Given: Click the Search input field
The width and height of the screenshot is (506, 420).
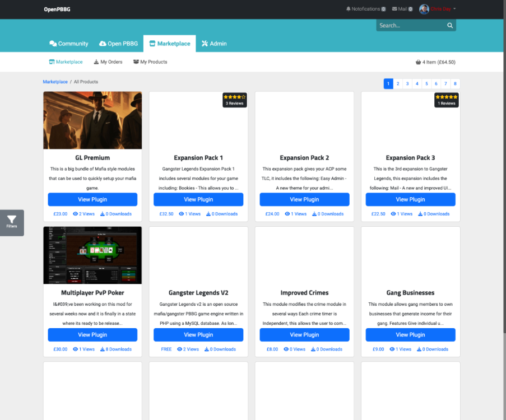Looking at the screenshot, I should coord(410,26).
